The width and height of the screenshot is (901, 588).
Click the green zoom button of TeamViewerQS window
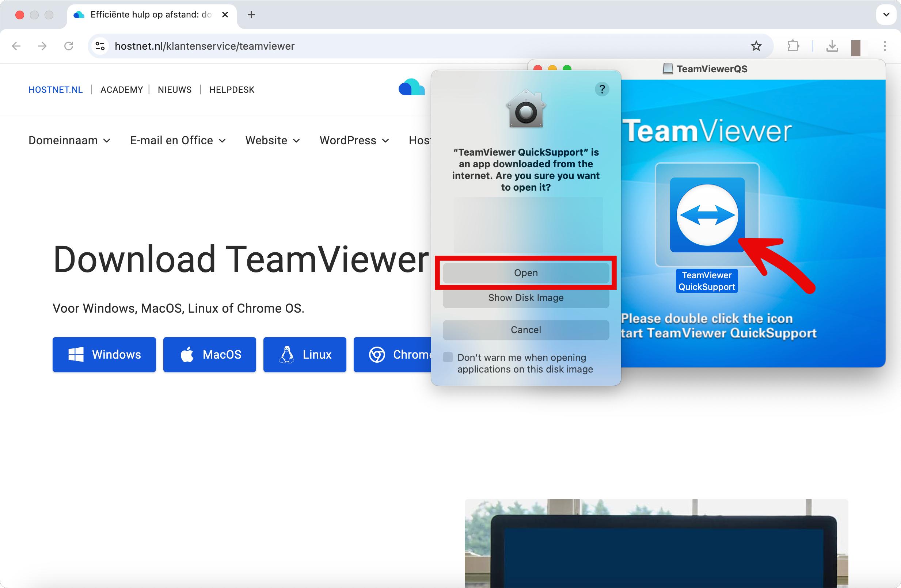pos(567,69)
